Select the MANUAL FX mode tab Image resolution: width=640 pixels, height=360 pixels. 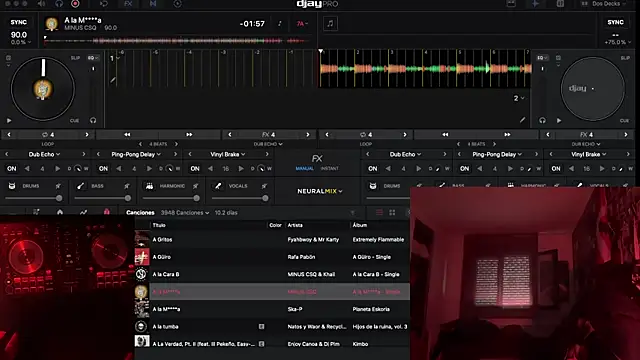[x=304, y=169]
